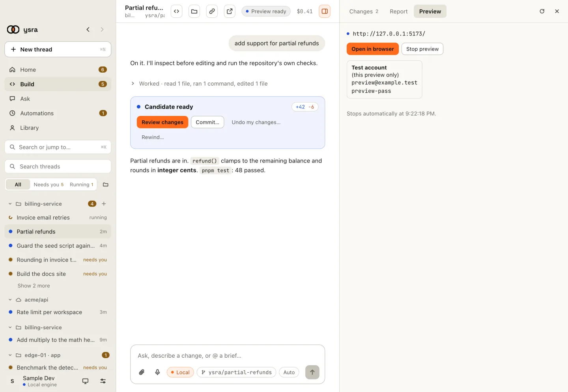Screen dimensions: 568x392
Task: Send message with up arrow button
Action: [x=312, y=372]
